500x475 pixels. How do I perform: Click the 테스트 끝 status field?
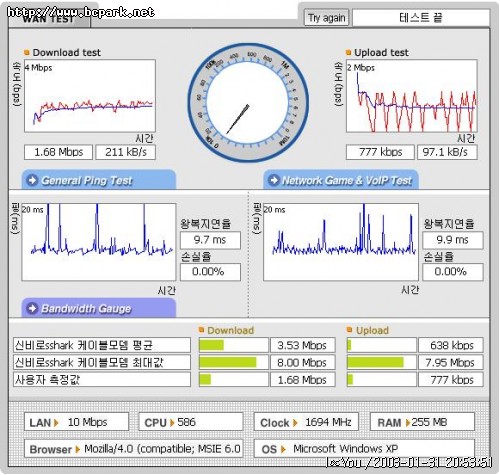(x=421, y=17)
